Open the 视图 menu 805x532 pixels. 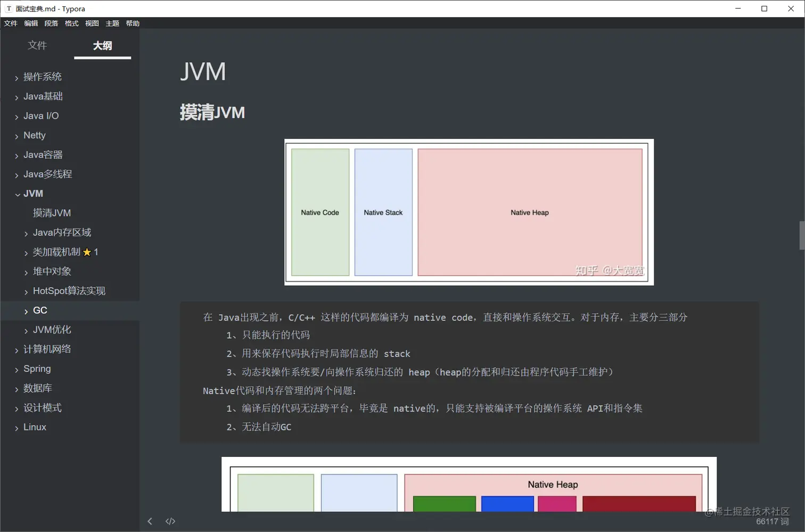[x=92, y=23]
